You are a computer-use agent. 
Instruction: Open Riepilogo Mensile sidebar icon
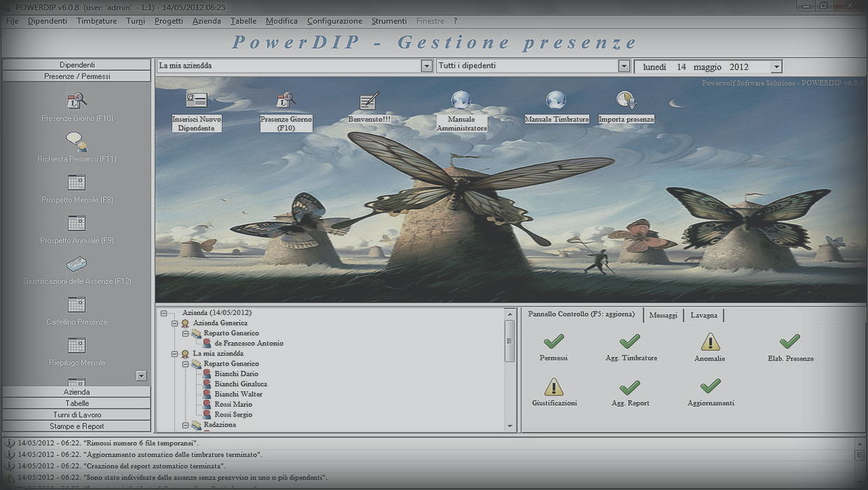click(x=77, y=345)
